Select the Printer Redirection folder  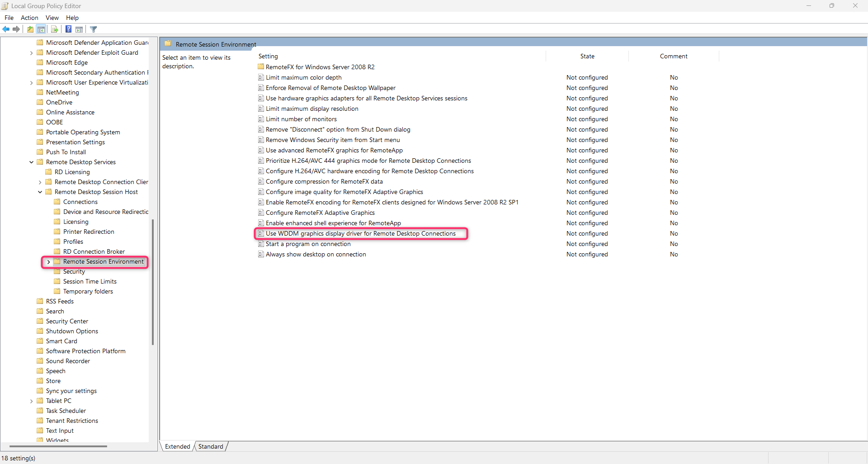coord(89,231)
